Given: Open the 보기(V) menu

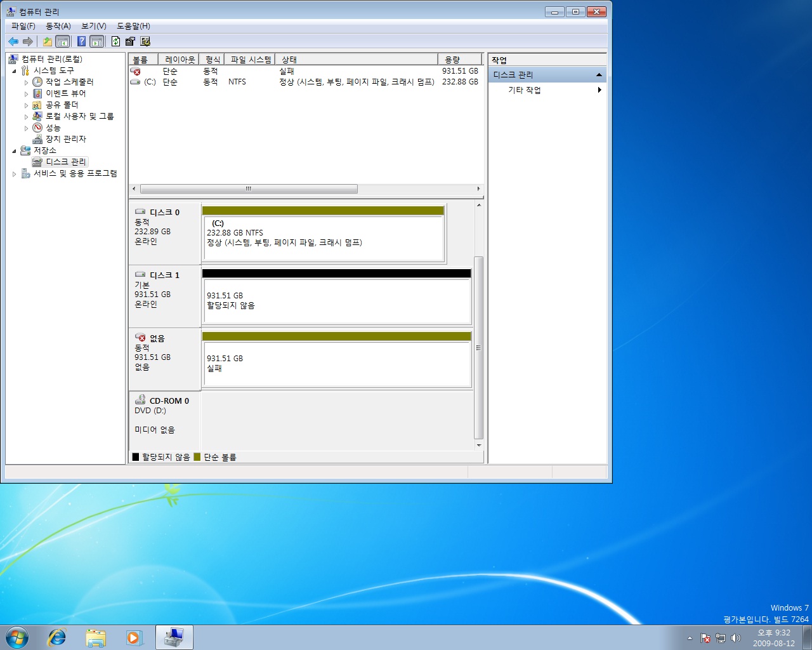Looking at the screenshot, I should [x=94, y=26].
